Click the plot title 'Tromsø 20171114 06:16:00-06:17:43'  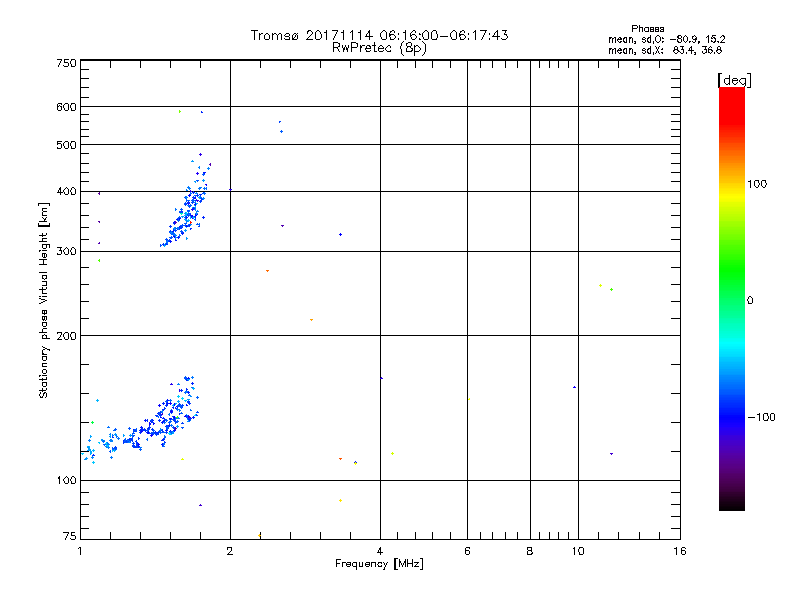tap(379, 35)
